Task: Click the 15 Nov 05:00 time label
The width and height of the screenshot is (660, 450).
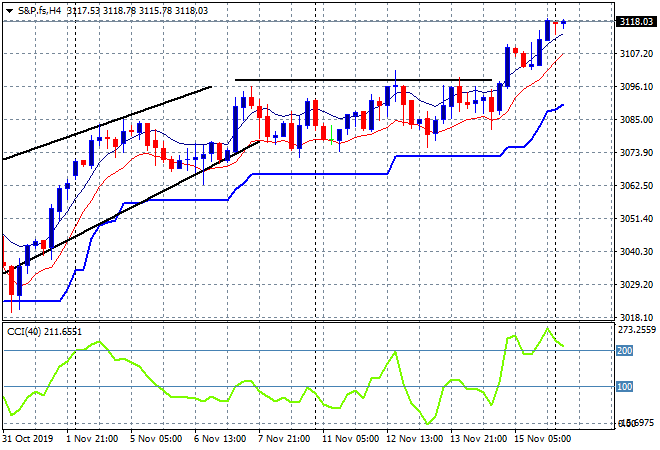Action: click(x=543, y=439)
